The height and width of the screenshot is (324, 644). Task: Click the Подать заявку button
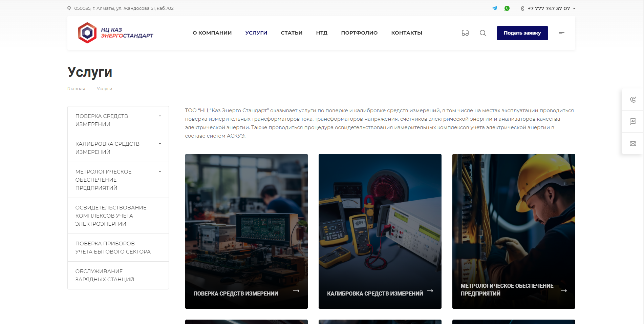coord(522,33)
